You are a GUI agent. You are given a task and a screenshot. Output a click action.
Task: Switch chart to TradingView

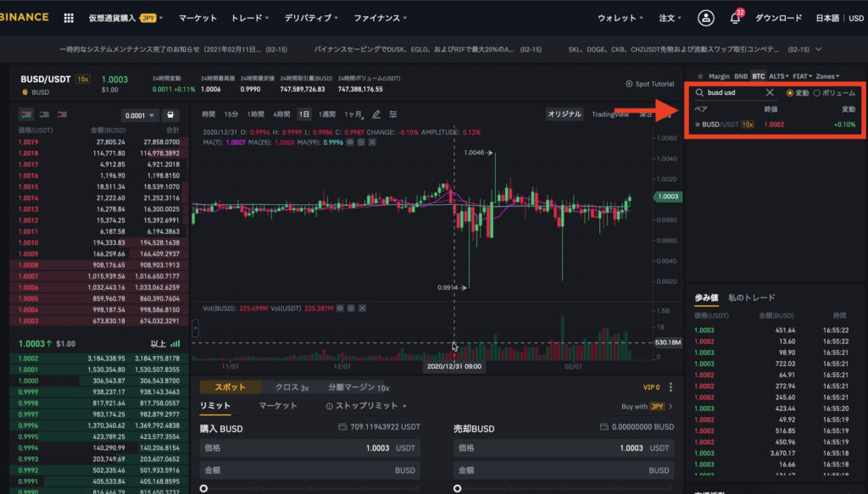(x=609, y=114)
